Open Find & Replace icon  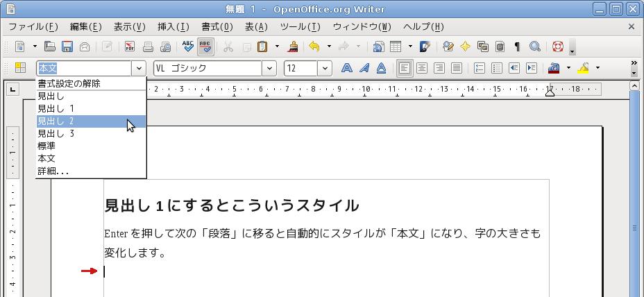[x=448, y=46]
